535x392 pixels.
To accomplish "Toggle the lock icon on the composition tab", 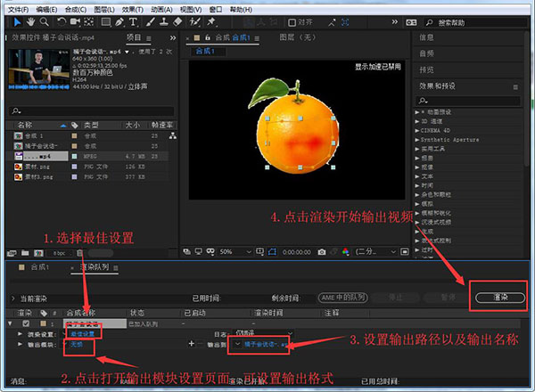I will 208,37.
